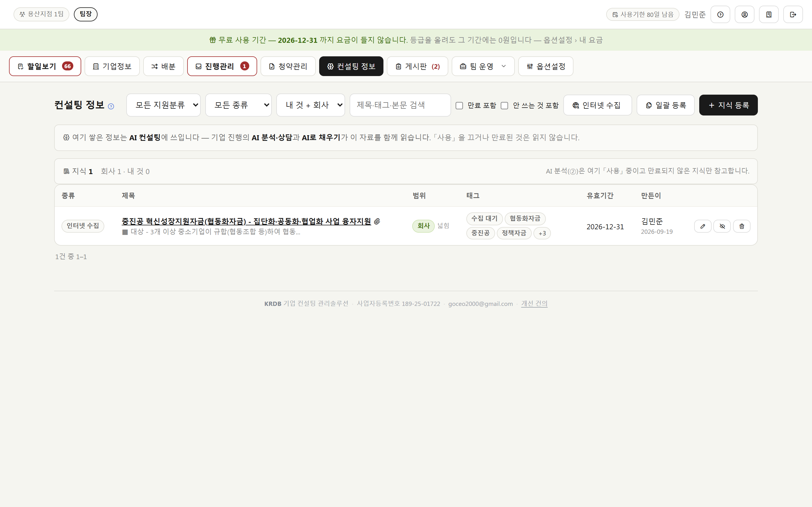
Task: Open the 모든 지원분류 dropdown
Action: [x=164, y=105]
